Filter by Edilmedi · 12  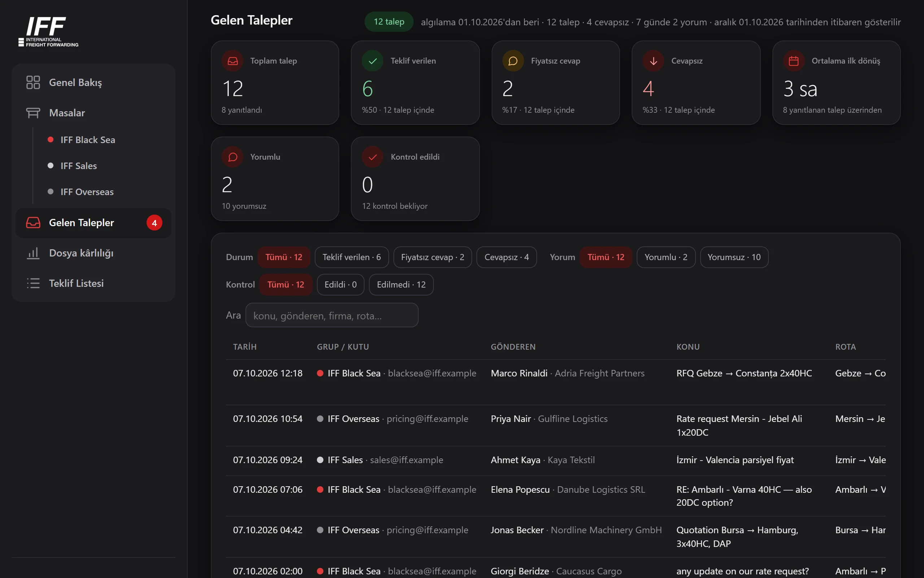pos(401,285)
